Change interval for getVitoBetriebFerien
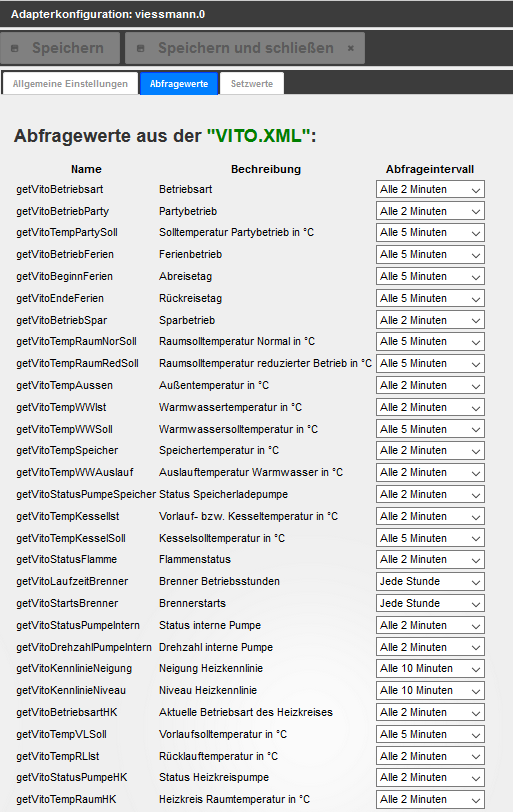The width and height of the screenshot is (513, 812). [x=430, y=255]
